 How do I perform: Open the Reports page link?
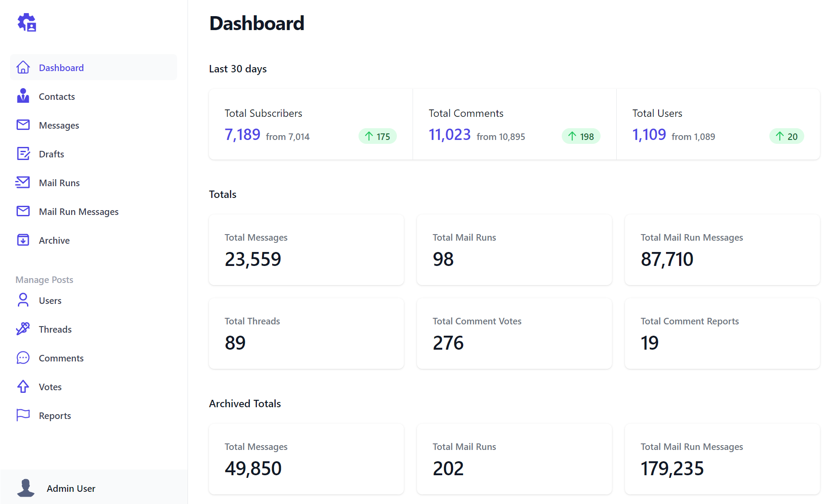[93, 415]
